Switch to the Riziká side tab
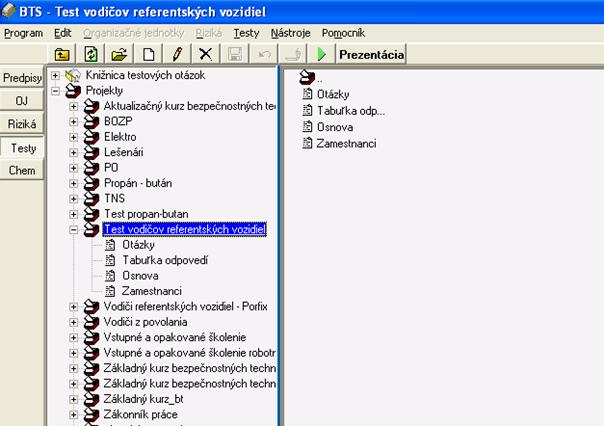604x426 pixels. (22, 124)
